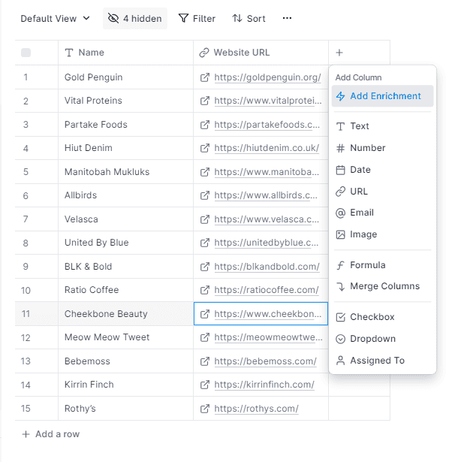Expand the Default View dropdown
The width and height of the screenshot is (476, 462).
56,19
